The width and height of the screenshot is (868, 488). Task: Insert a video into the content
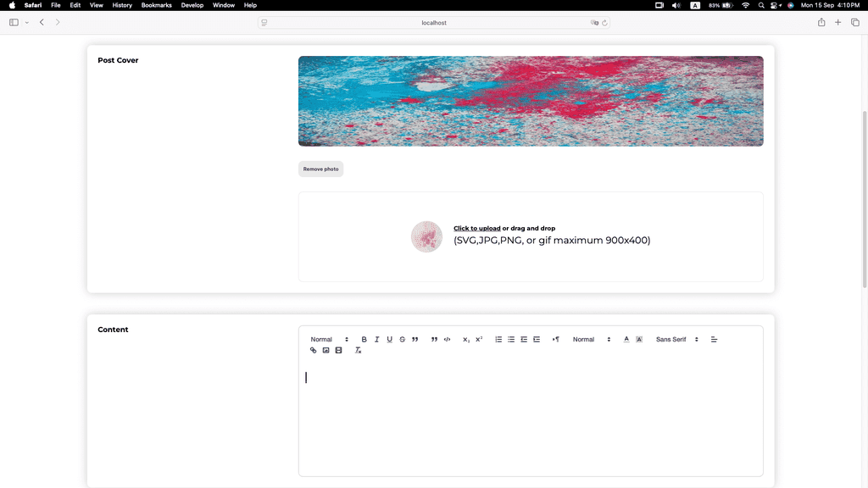pyautogui.click(x=338, y=350)
